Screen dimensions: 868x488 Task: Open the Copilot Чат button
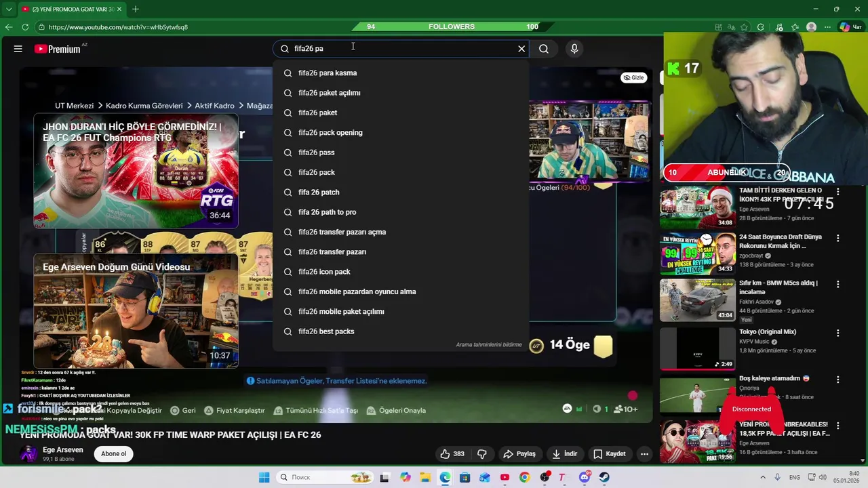(850, 27)
